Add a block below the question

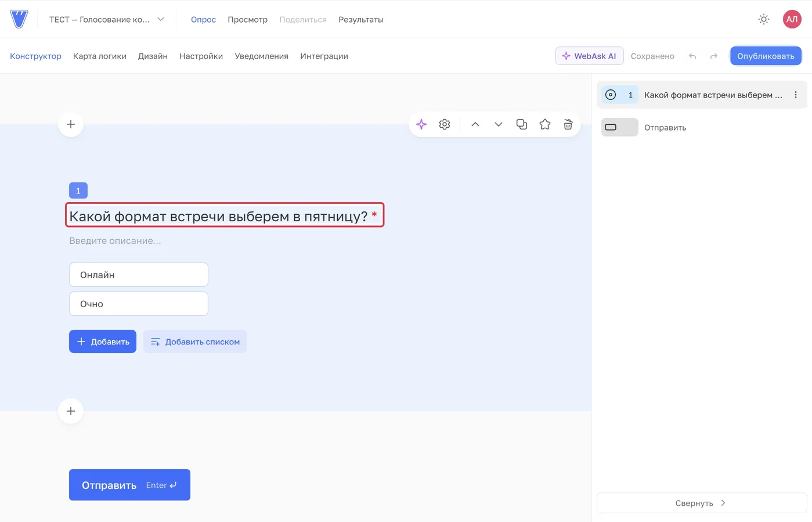coord(71,411)
